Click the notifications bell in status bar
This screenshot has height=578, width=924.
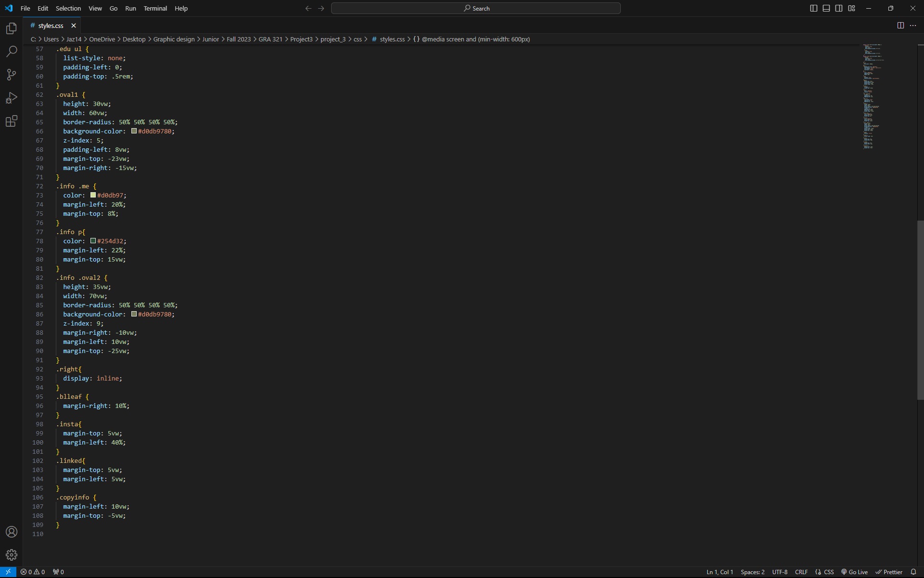(x=913, y=572)
